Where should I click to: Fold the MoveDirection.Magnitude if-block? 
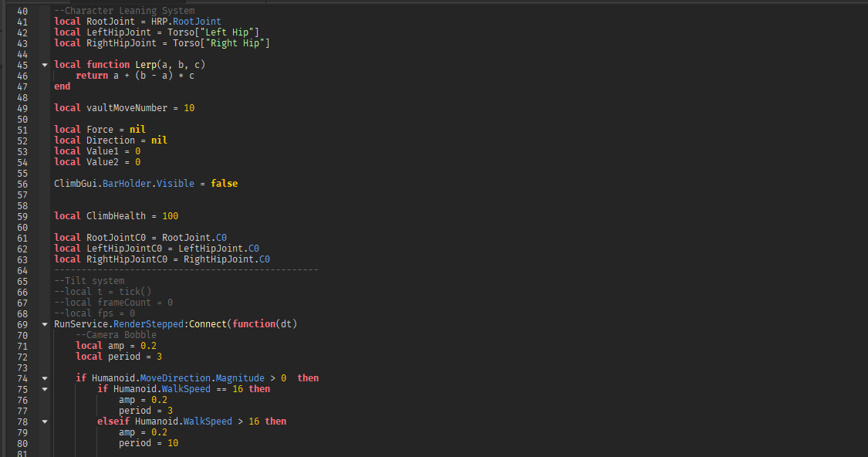pos(45,378)
